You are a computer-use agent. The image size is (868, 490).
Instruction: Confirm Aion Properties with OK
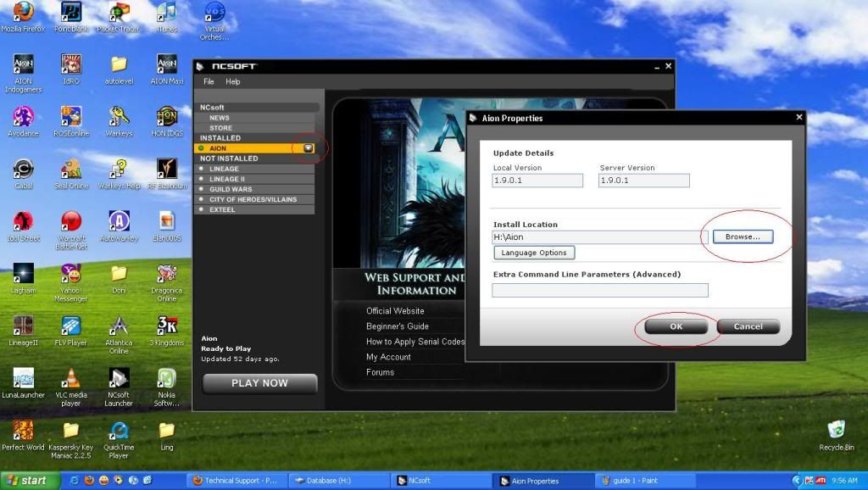676,326
